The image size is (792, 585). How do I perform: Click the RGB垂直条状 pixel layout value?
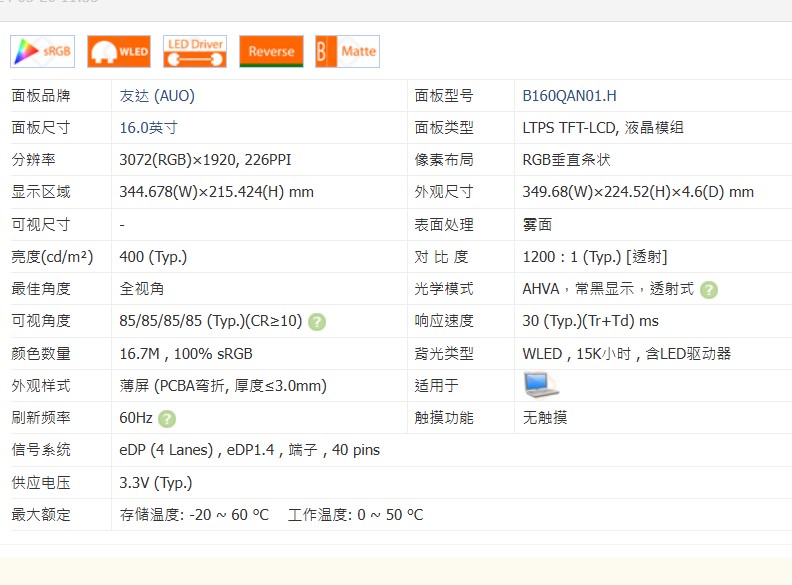pos(566,160)
